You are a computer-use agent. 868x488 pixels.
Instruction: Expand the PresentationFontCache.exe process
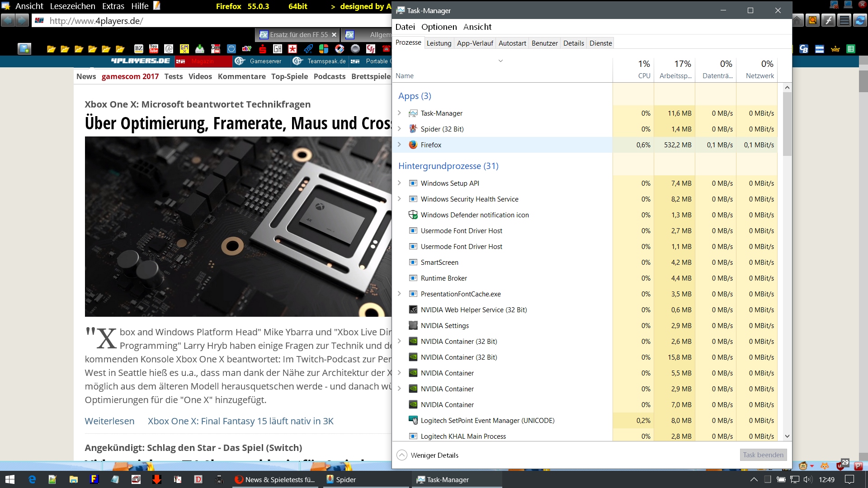[x=399, y=294]
